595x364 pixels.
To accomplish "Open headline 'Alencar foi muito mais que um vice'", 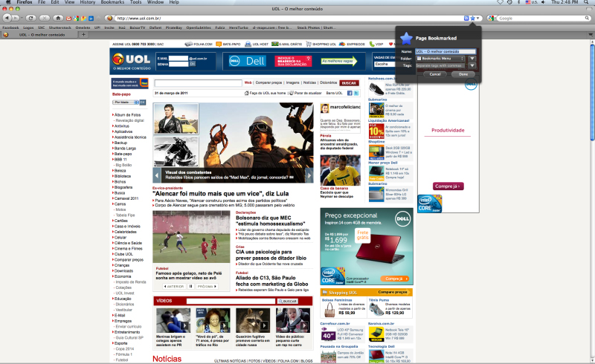I will (220, 194).
